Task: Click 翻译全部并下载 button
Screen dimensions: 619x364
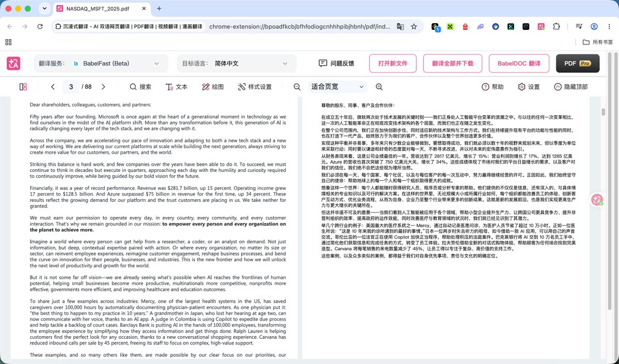Action: (x=452, y=64)
